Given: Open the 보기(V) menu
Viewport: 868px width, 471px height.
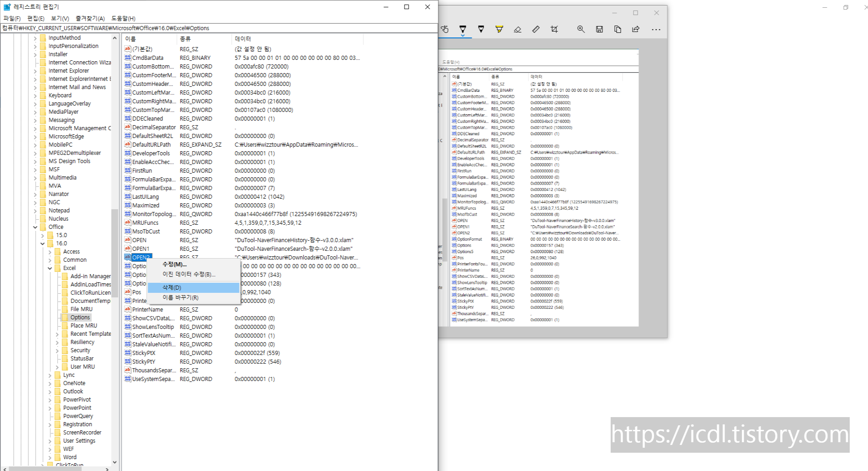Looking at the screenshot, I should (60, 18).
